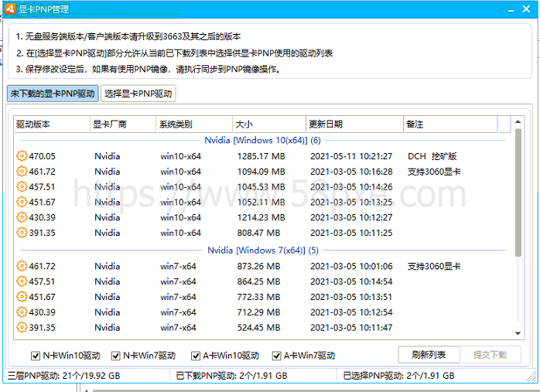Click the 备注 column header
The width and height of the screenshot is (540, 392).
451,124
